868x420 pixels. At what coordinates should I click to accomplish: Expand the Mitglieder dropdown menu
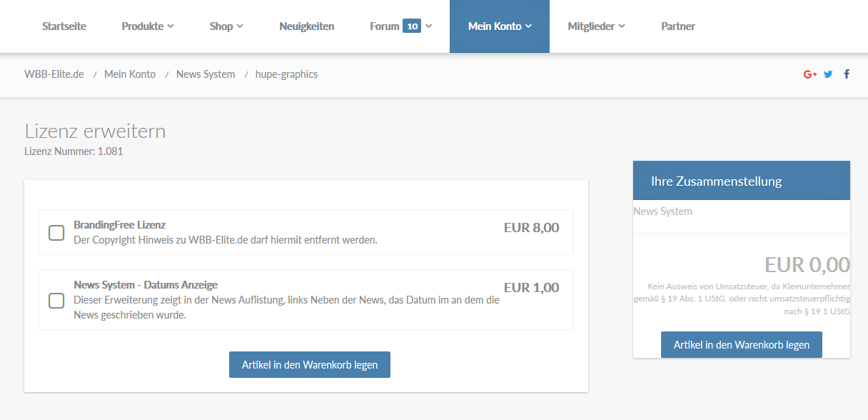(596, 26)
